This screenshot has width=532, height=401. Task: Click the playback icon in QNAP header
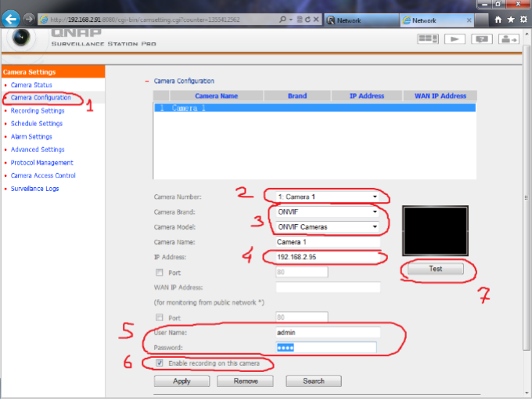pos(455,38)
